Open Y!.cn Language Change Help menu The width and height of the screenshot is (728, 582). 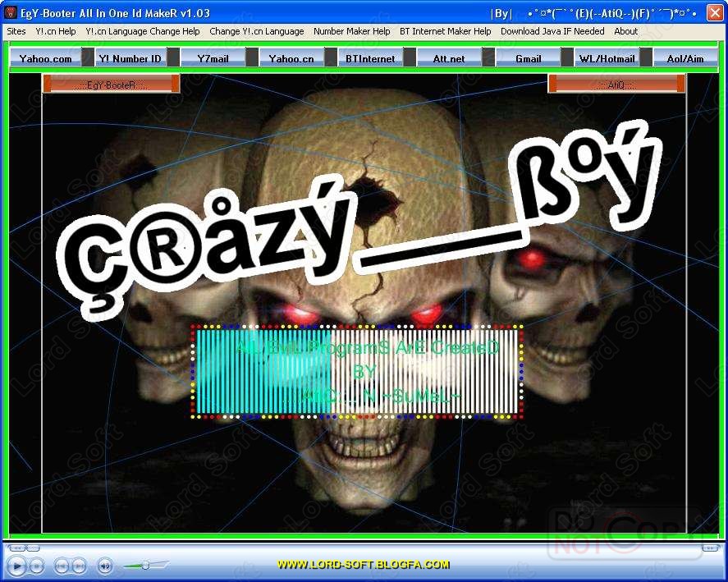coord(143,31)
